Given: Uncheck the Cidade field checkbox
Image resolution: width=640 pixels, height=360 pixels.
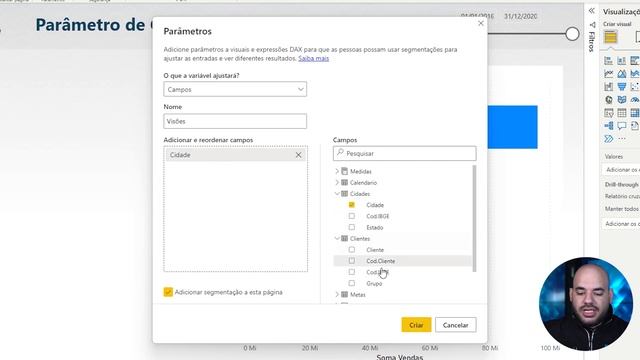Looking at the screenshot, I should pos(351,205).
